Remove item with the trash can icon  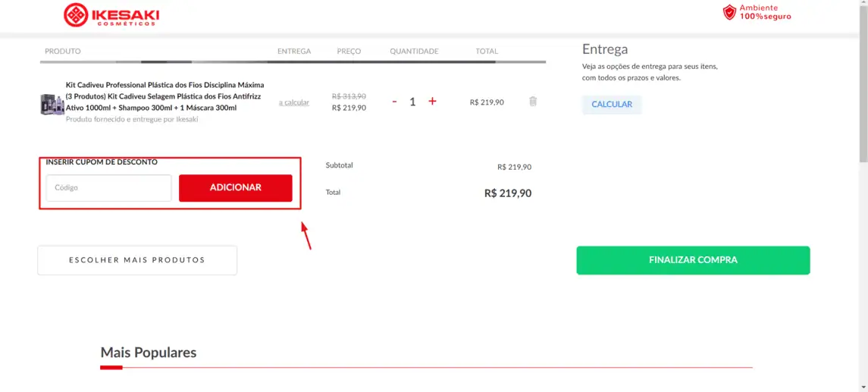point(532,102)
